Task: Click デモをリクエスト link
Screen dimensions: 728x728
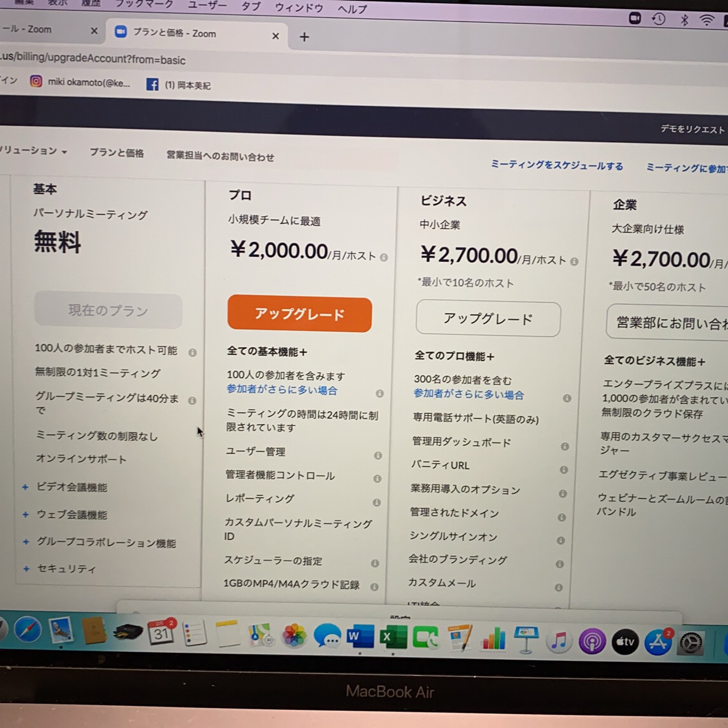Action: click(x=693, y=129)
